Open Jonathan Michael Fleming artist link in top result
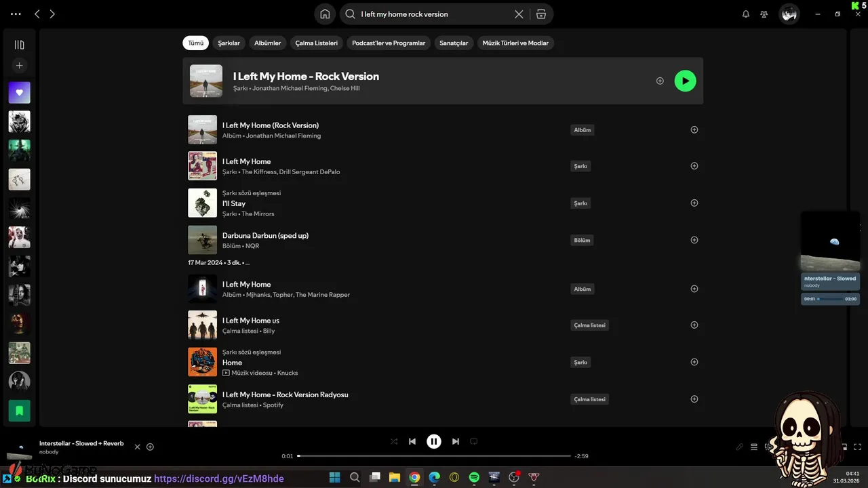Image resolution: width=868 pixels, height=488 pixels. click(x=290, y=88)
